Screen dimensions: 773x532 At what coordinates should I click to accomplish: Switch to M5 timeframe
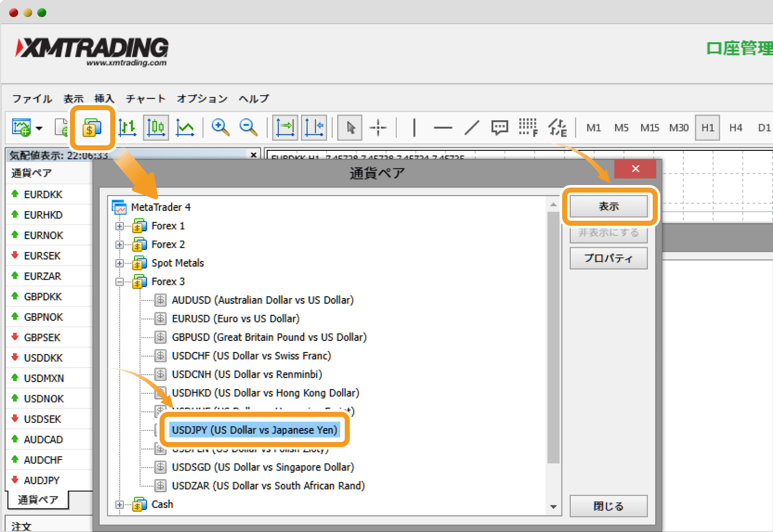coord(622,128)
